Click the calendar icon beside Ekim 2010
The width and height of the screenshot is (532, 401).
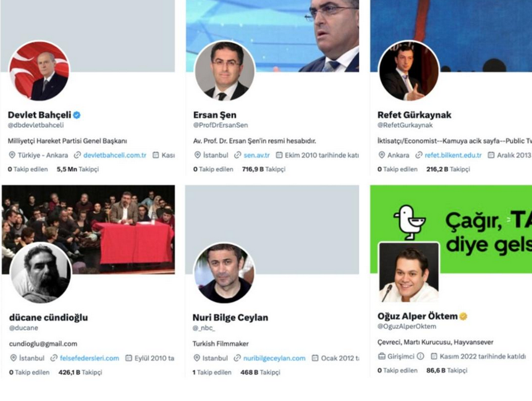pyautogui.click(x=279, y=155)
